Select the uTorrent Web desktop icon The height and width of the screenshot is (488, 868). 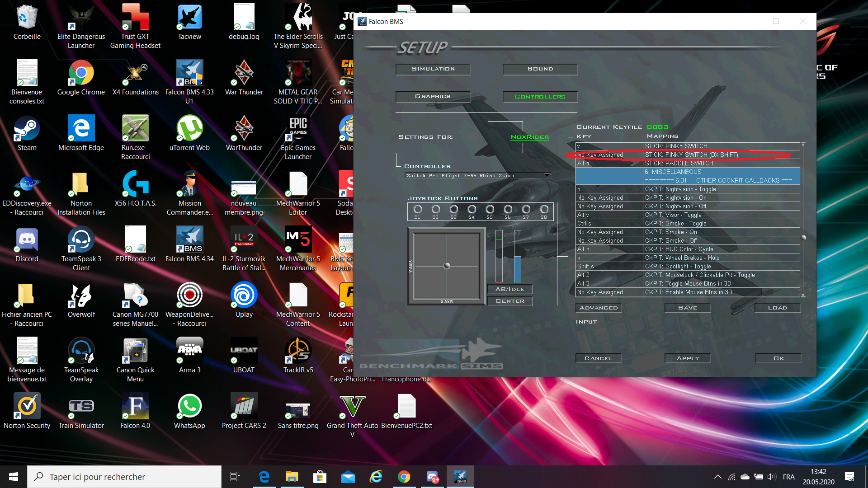pyautogui.click(x=189, y=134)
